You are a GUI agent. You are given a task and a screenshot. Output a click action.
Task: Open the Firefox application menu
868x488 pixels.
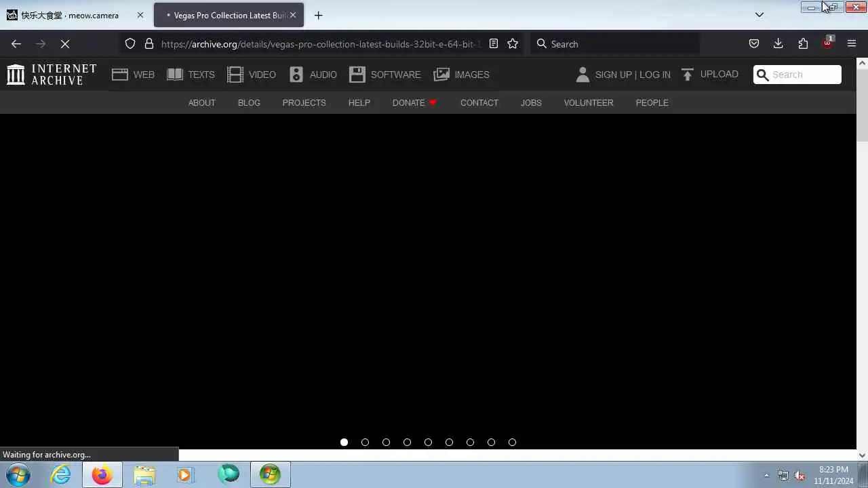pos(852,44)
